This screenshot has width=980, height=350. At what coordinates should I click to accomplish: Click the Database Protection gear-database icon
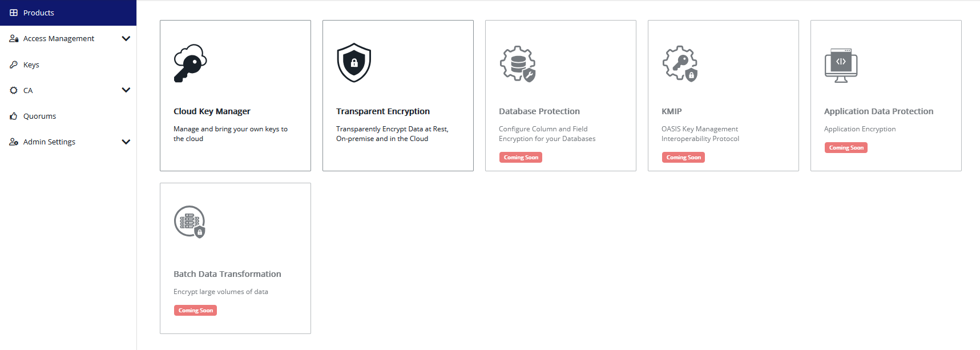518,63
